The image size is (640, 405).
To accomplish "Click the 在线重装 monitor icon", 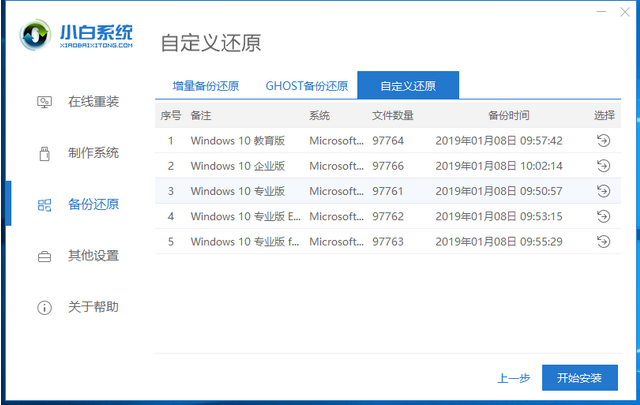I will point(44,102).
